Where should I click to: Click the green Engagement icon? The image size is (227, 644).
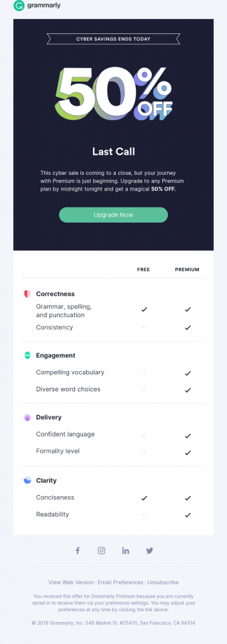[x=28, y=356]
